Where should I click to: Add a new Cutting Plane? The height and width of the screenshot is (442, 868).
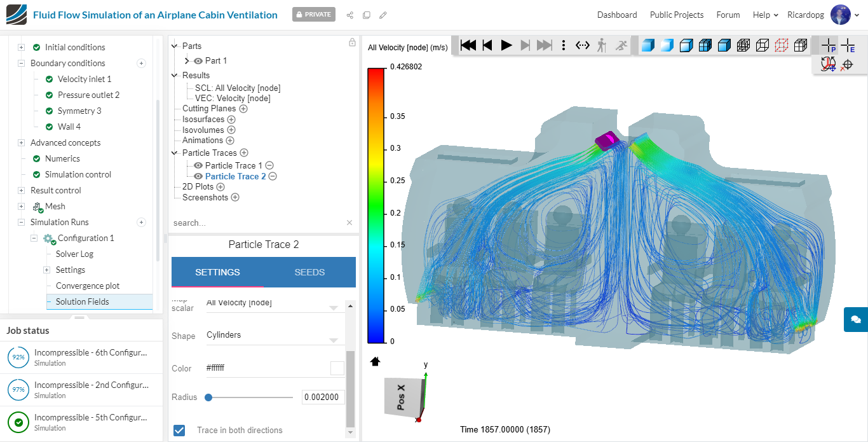(243, 109)
